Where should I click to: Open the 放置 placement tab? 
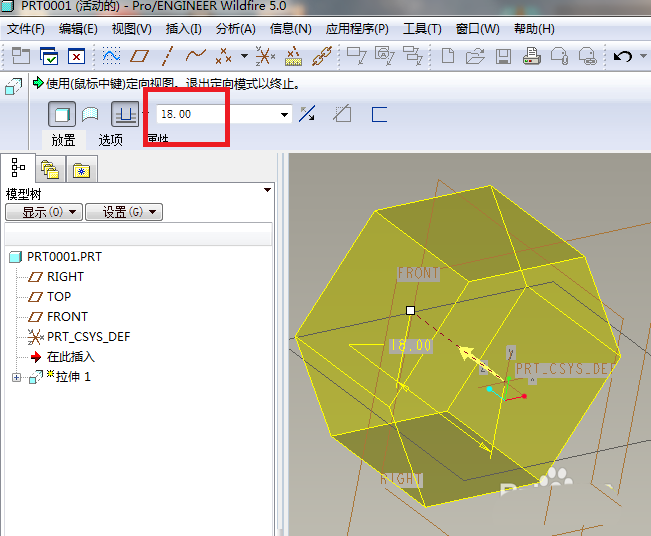[64, 140]
